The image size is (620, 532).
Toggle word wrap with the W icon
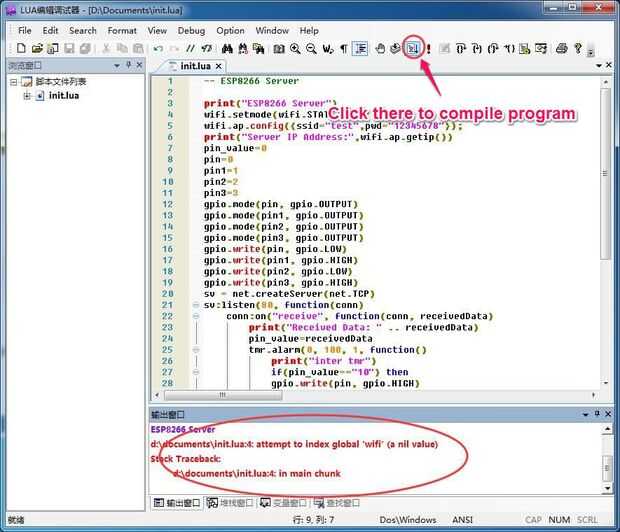[328, 49]
